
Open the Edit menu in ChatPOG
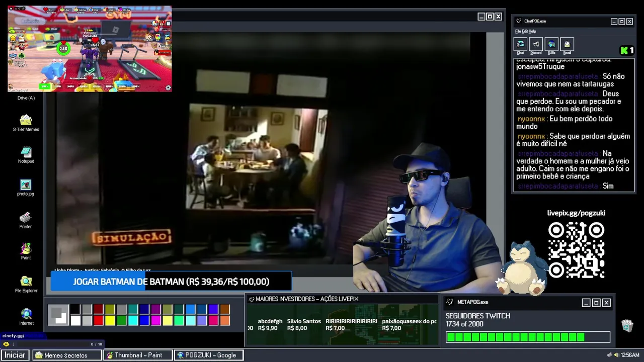[x=525, y=31]
